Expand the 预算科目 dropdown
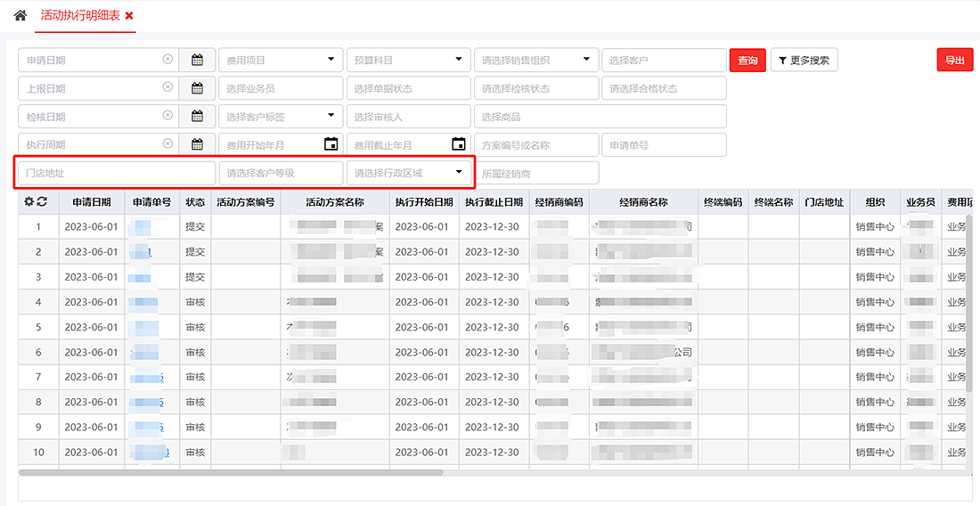This screenshot has height=506, width=980. (458, 60)
